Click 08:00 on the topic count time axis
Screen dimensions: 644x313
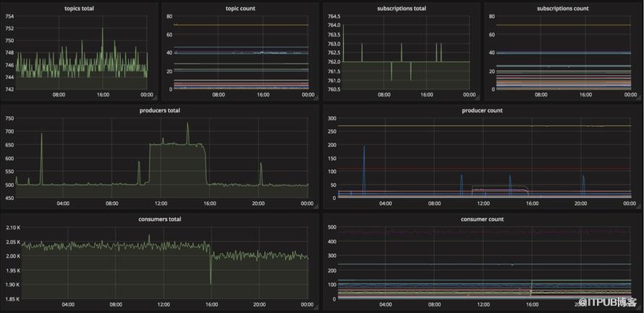point(219,95)
